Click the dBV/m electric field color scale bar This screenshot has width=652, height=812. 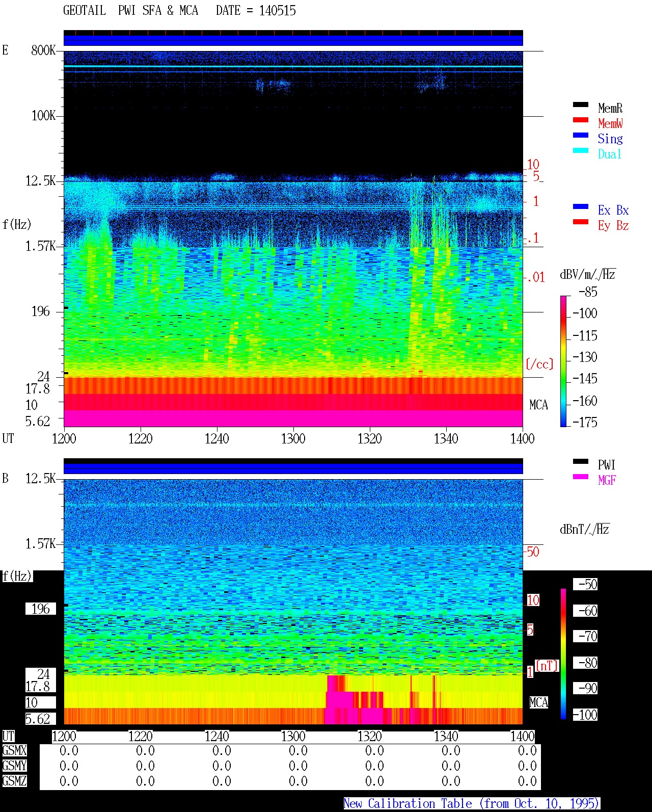point(563,361)
